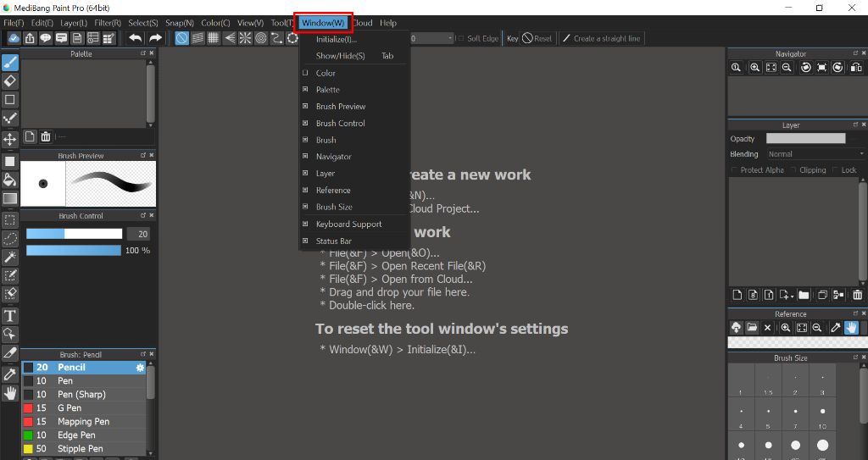Image resolution: width=868 pixels, height=460 pixels.
Task: Select the Stipple Pen brush
Action: 84,449
